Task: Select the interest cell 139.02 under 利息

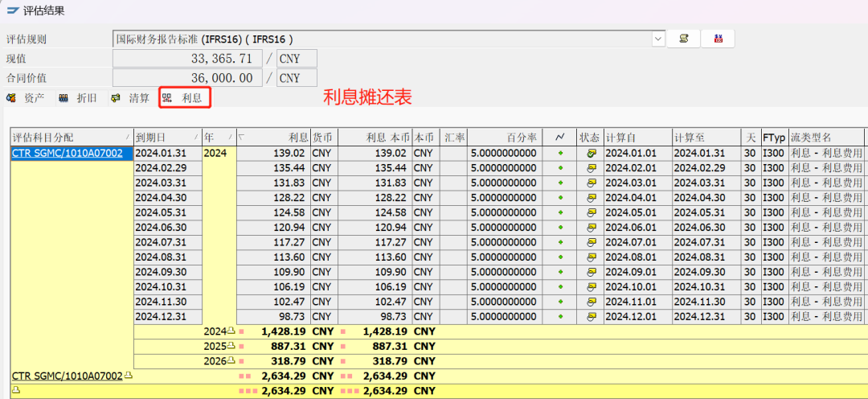Action: 273,153
